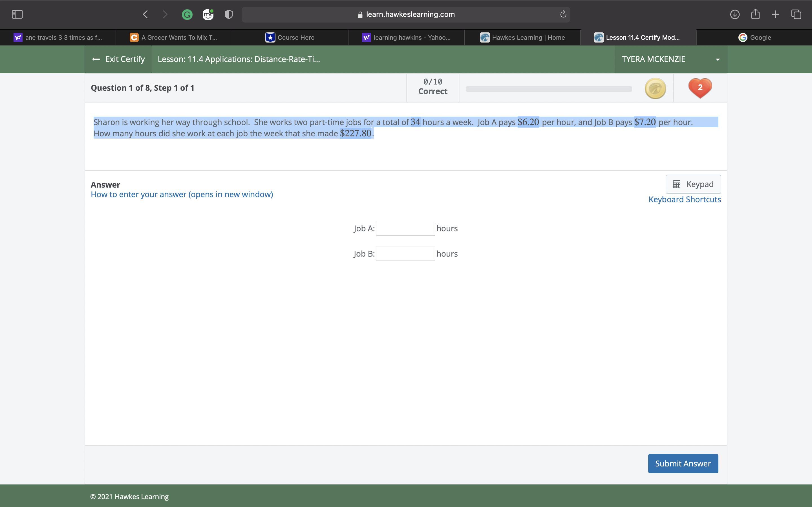Image resolution: width=812 pixels, height=507 pixels.
Task: Click the Grammarly extension icon
Action: click(x=187, y=14)
